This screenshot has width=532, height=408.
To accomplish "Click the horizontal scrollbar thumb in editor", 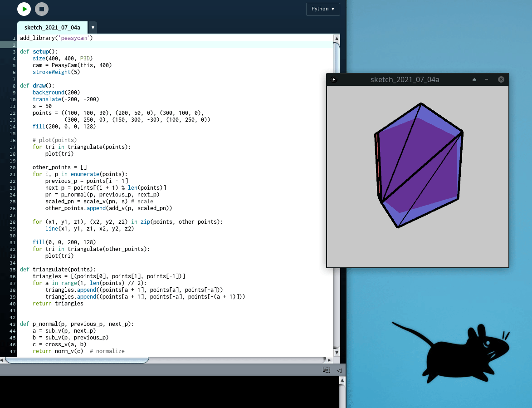I will [x=77, y=360].
